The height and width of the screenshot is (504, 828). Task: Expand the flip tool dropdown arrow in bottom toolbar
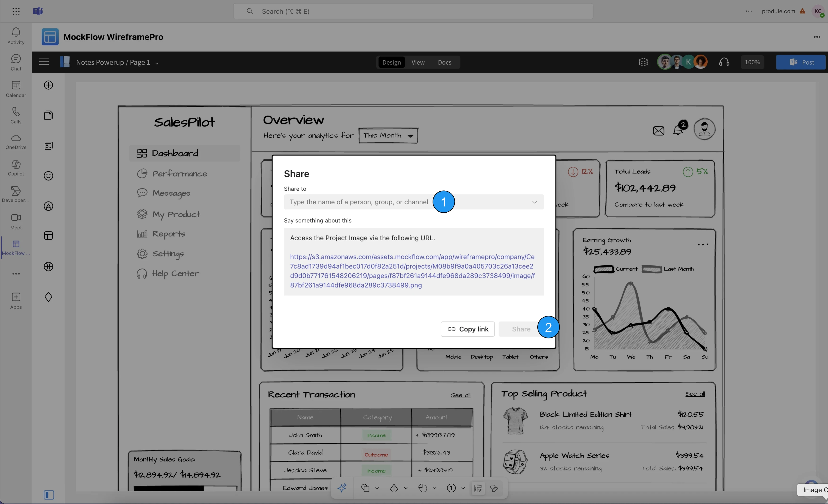[406, 488]
